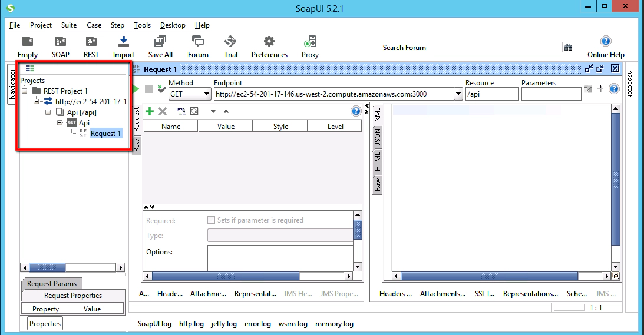Open Preferences gear icon
This screenshot has height=335, width=644.
[269, 42]
